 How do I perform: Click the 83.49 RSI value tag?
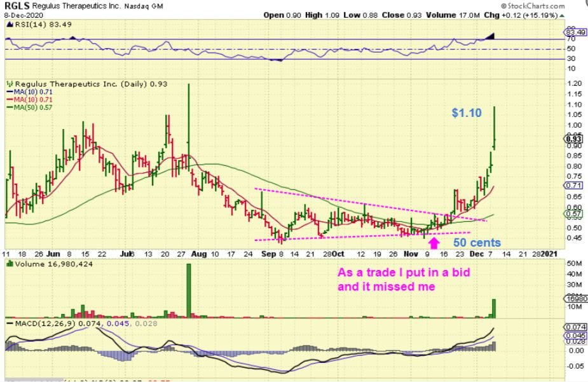pyautogui.click(x=576, y=32)
